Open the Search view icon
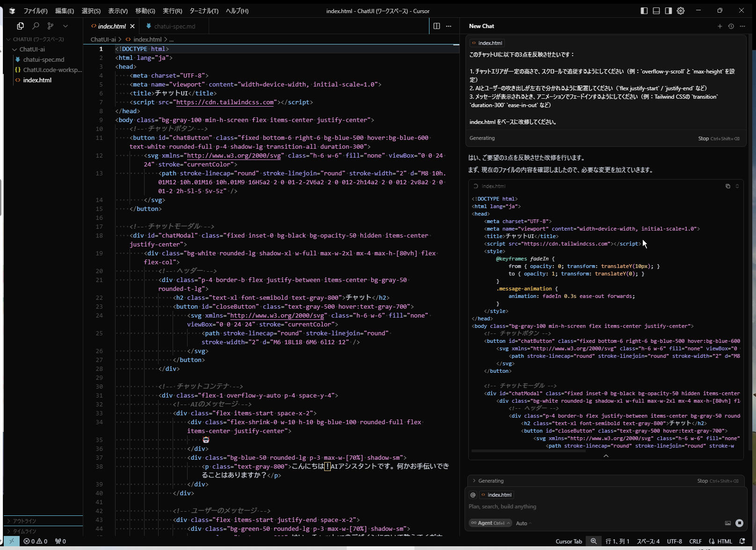Image resolution: width=756 pixels, height=550 pixels. (x=36, y=26)
